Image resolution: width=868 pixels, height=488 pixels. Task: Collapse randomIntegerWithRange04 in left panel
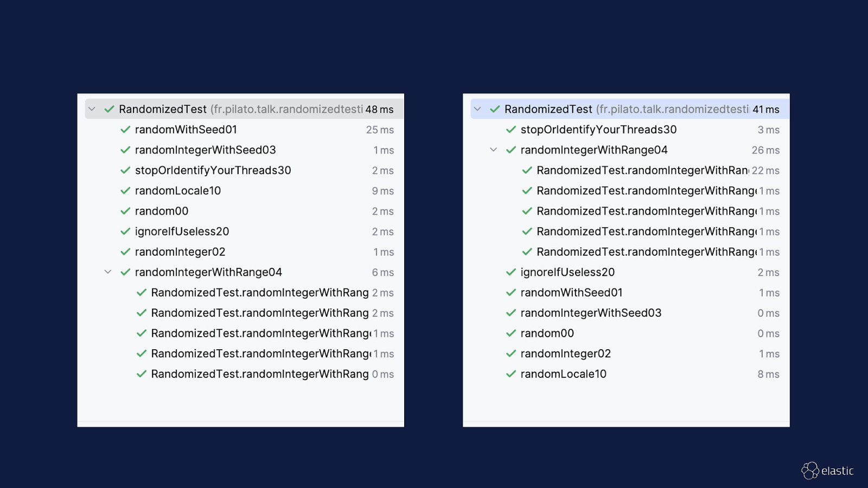(108, 272)
